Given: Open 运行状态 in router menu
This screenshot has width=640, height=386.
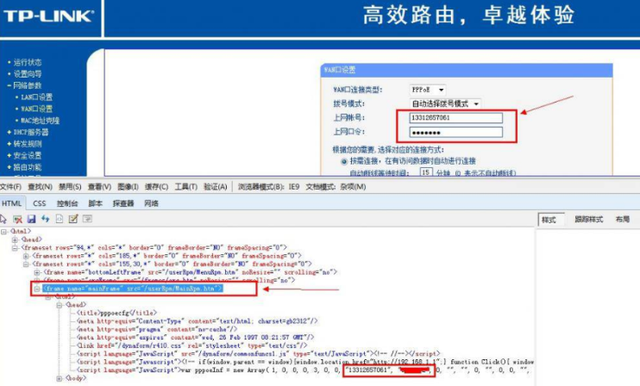Looking at the screenshot, I should click(27, 62).
